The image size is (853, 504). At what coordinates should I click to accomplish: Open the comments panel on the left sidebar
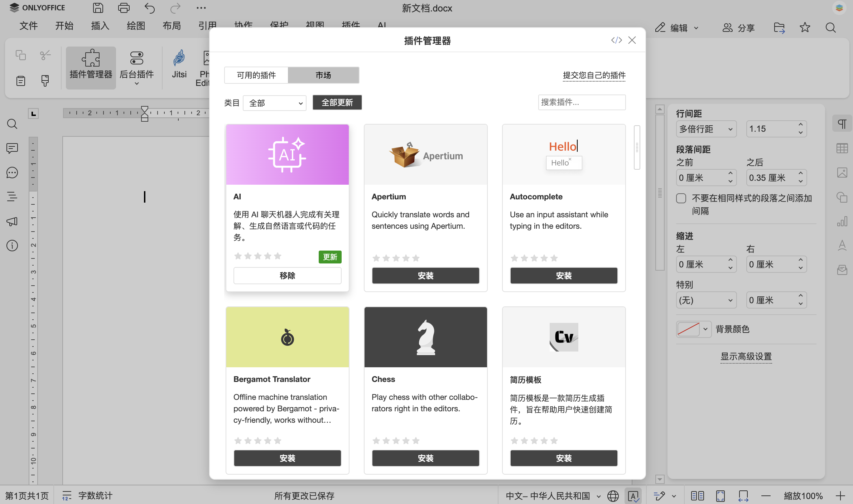[x=12, y=148]
